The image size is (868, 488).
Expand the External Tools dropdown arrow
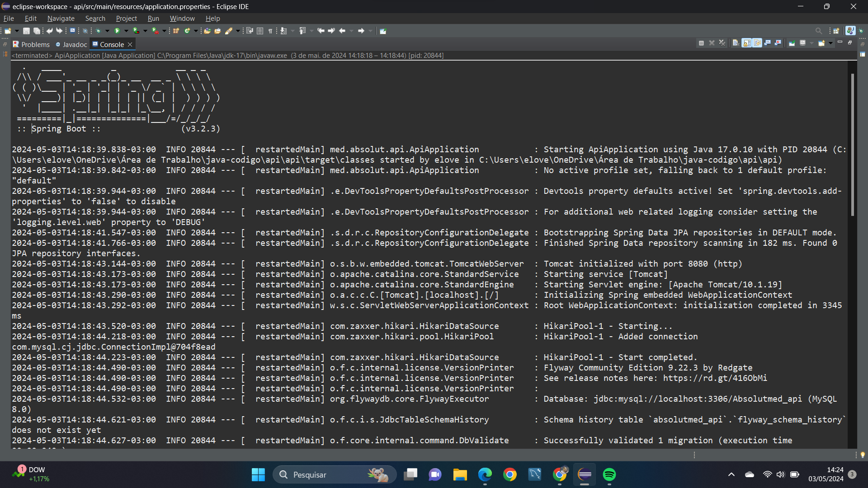click(x=164, y=31)
